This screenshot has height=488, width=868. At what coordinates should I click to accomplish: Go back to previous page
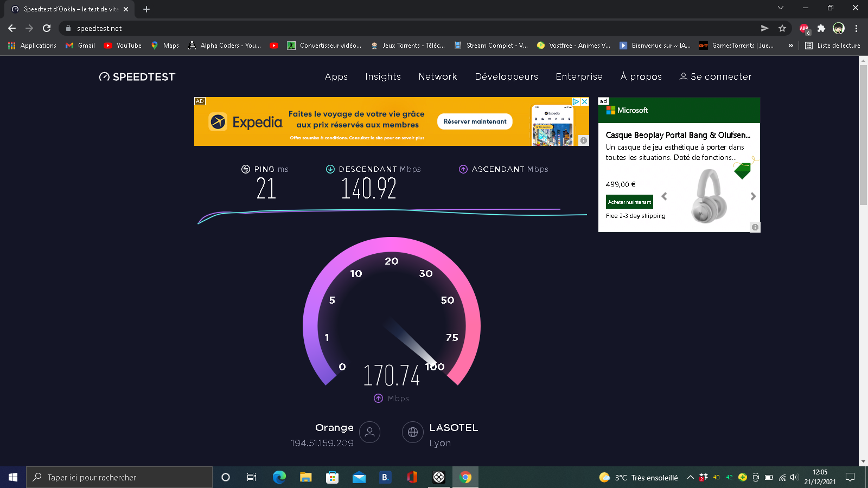[12, 28]
